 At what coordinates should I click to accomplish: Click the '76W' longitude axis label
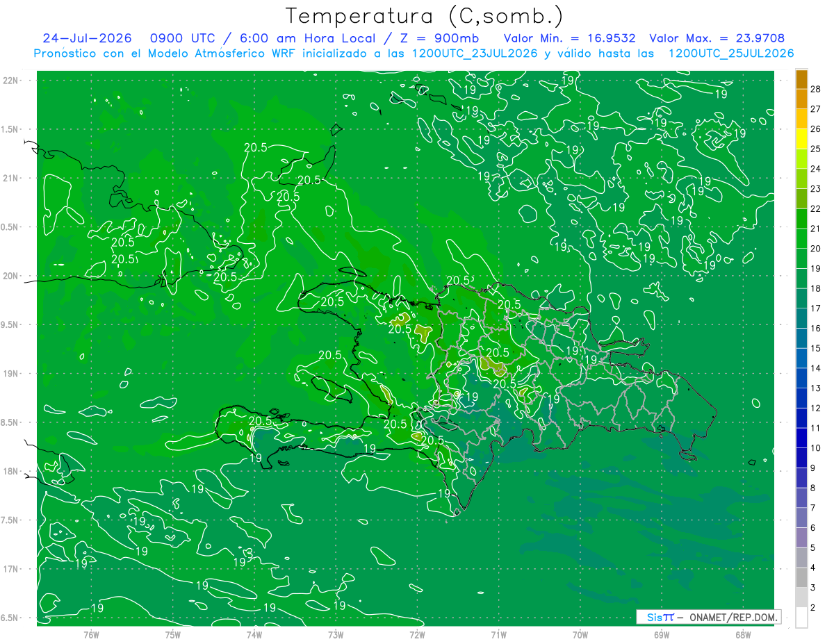(x=91, y=635)
